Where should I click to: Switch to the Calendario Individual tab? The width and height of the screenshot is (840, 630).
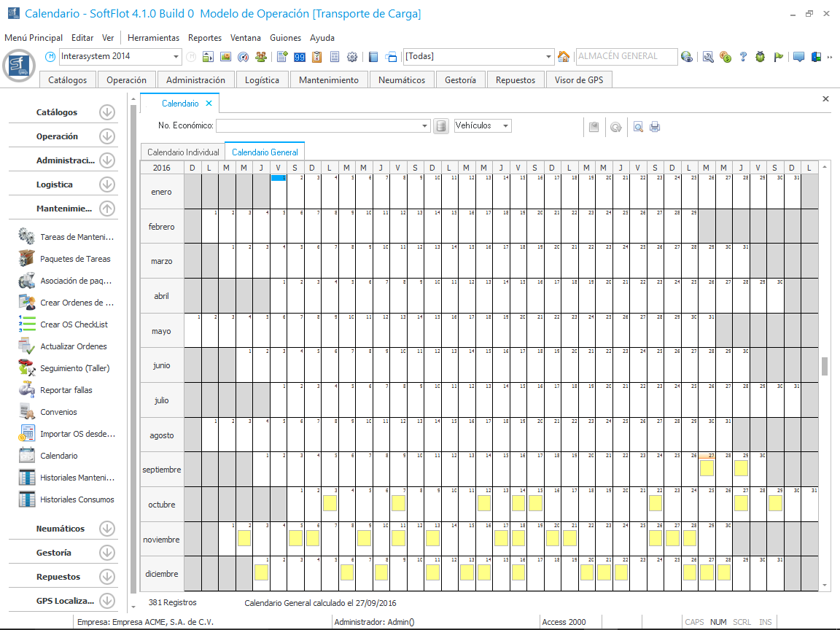(183, 152)
